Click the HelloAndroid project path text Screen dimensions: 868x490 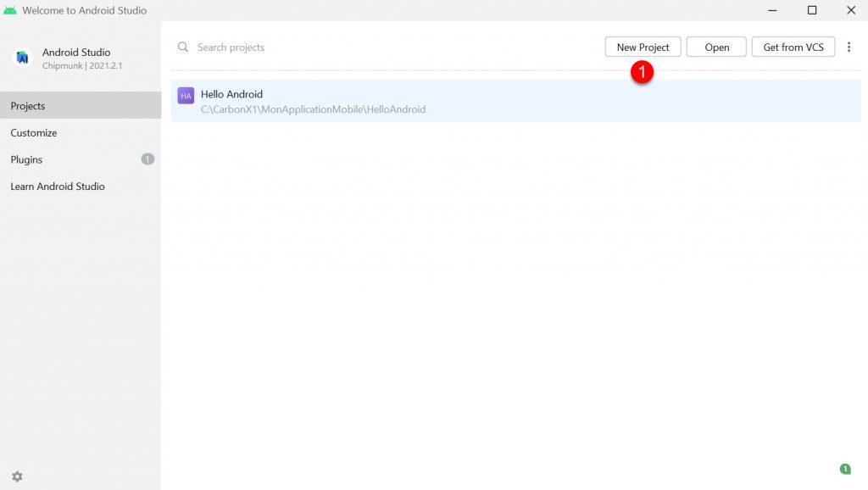[x=314, y=109]
